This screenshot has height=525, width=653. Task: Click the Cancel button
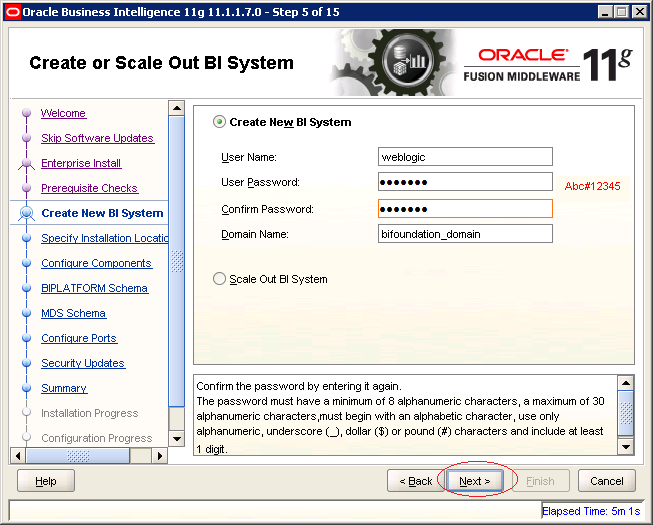click(606, 481)
